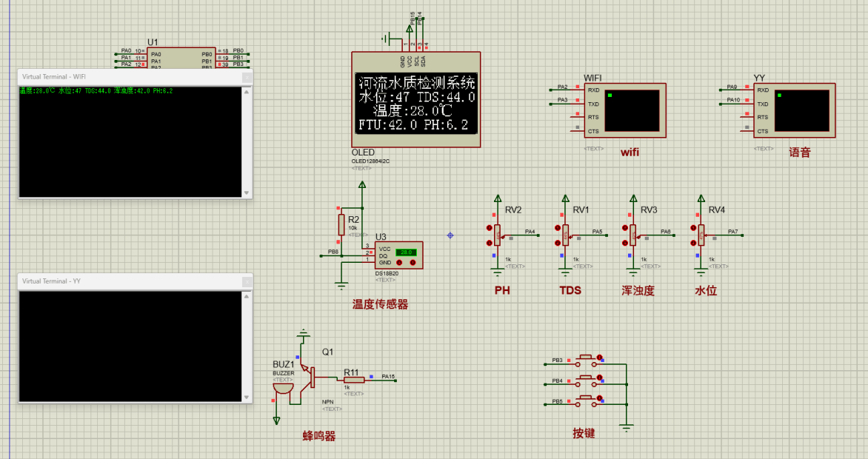Click the OLED display screen component
868x459 pixels.
pyautogui.click(x=415, y=102)
